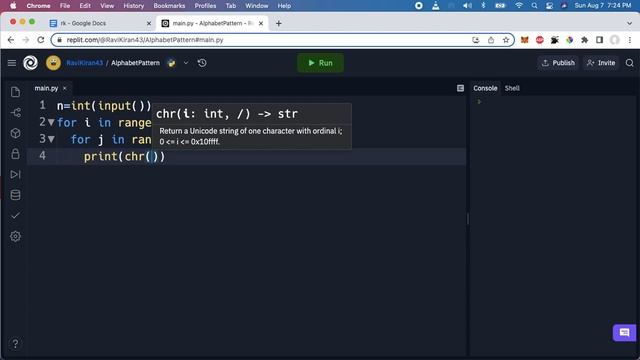Close the main.py AlphabetPattern browser tab
Screen dimensions: 640x360
[261, 24]
